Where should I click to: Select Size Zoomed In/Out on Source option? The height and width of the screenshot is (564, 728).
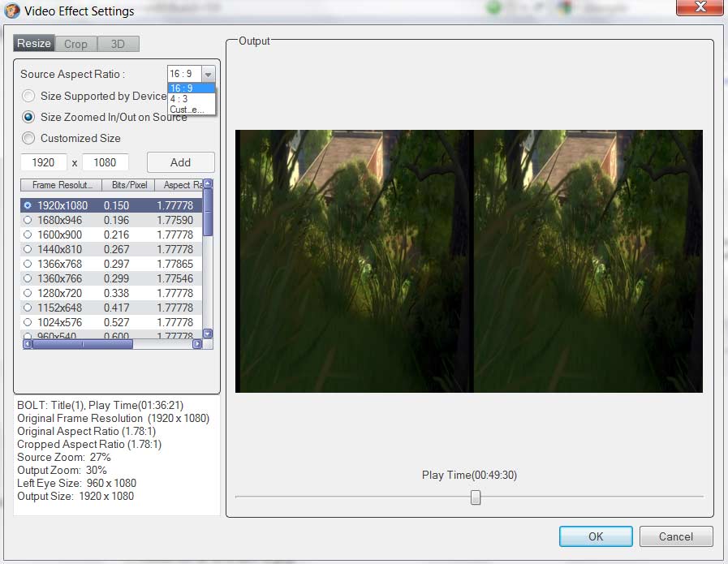coord(28,117)
